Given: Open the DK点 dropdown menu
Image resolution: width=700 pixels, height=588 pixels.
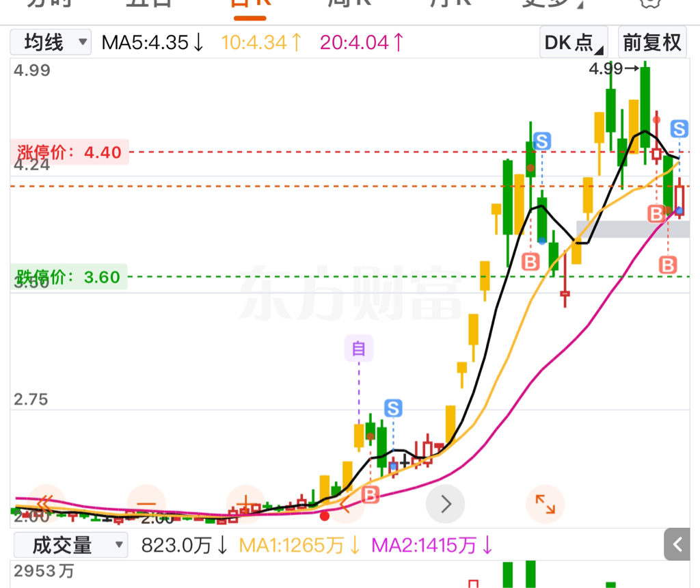Looking at the screenshot, I should coord(574,42).
